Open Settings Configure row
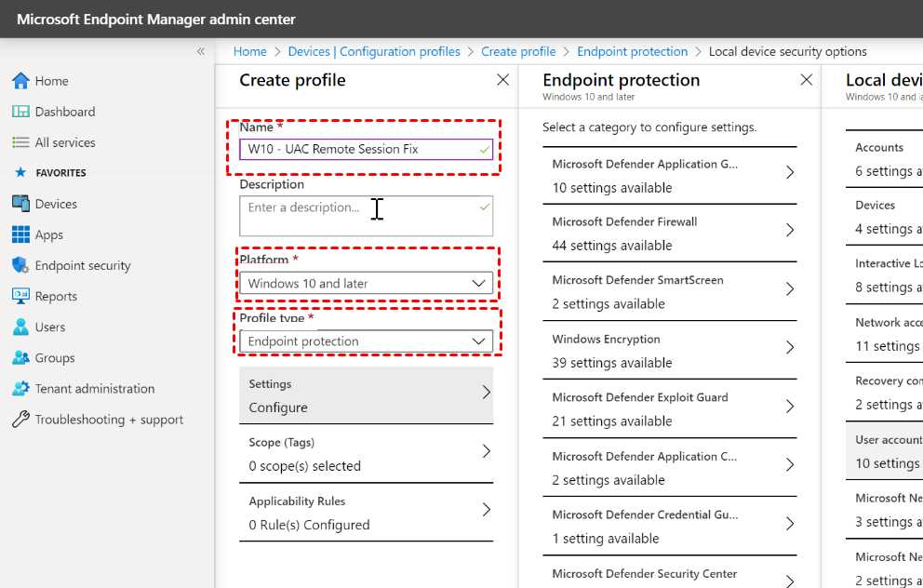Image resolution: width=923 pixels, height=588 pixels. [366, 395]
